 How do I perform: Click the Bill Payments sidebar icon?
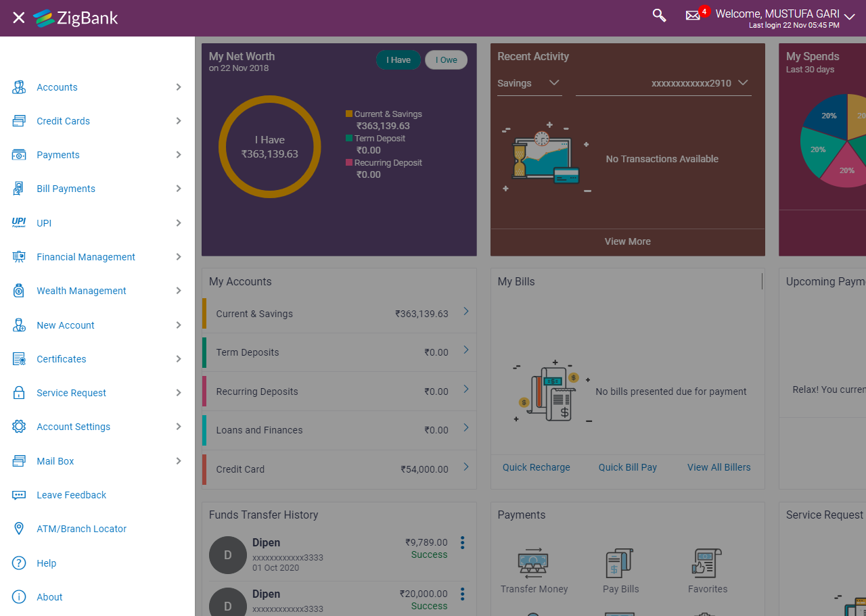[x=19, y=189]
